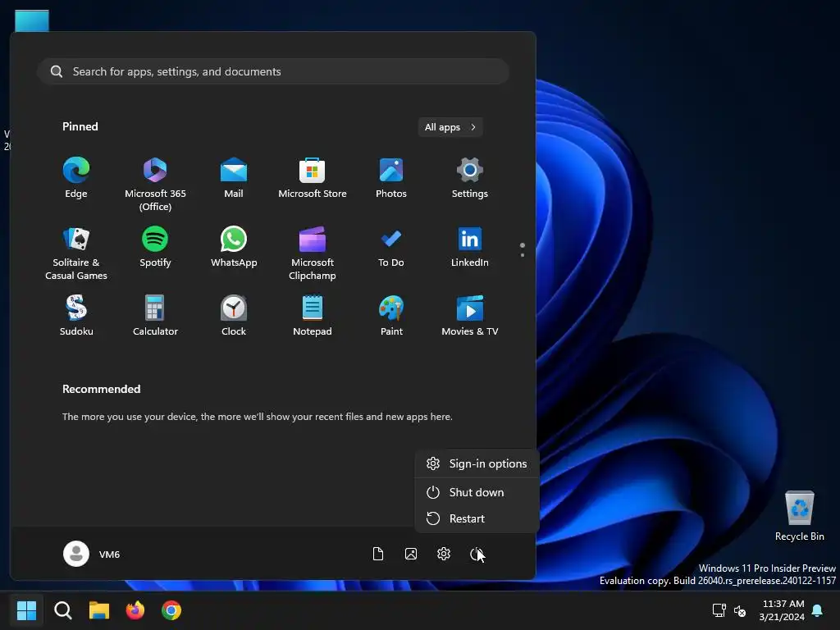
Task: Click the network status tray icon
Action: pyautogui.click(x=719, y=610)
